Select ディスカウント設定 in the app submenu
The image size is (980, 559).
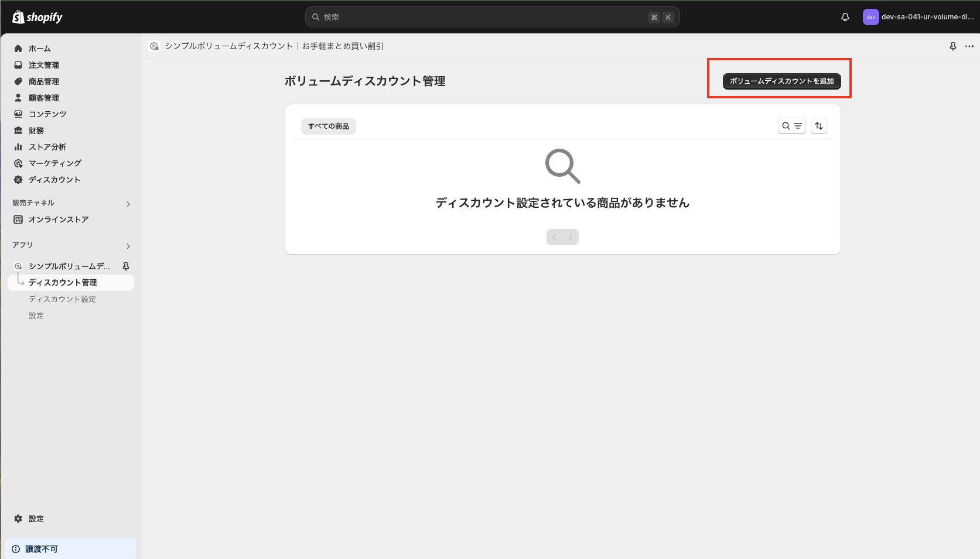(x=62, y=299)
